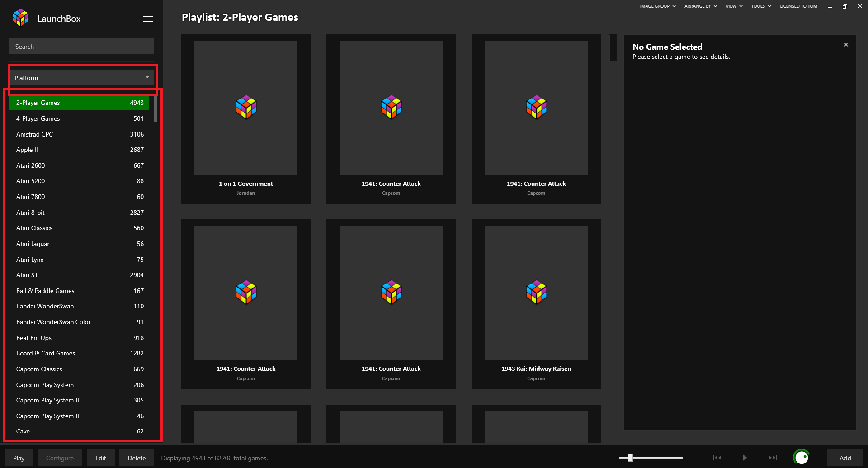Click 'No Game Selected' heading
Screen dimensions: 868x468
[667, 47]
